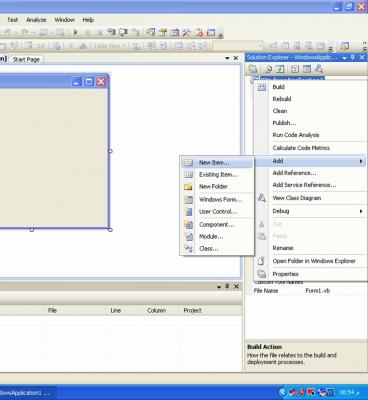The image size is (368, 400).
Task: Click the Form1.vb property value
Action: pyautogui.click(x=318, y=291)
